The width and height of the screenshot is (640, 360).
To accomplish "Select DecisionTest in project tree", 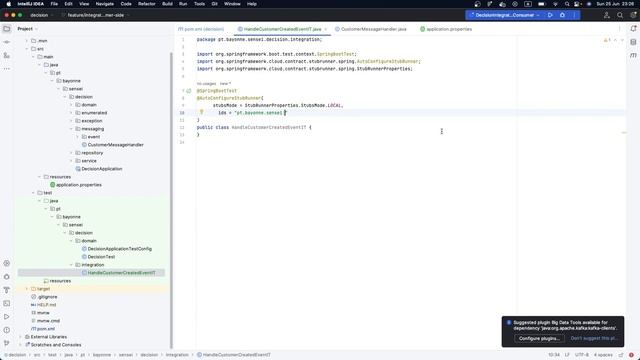I will (98, 257).
